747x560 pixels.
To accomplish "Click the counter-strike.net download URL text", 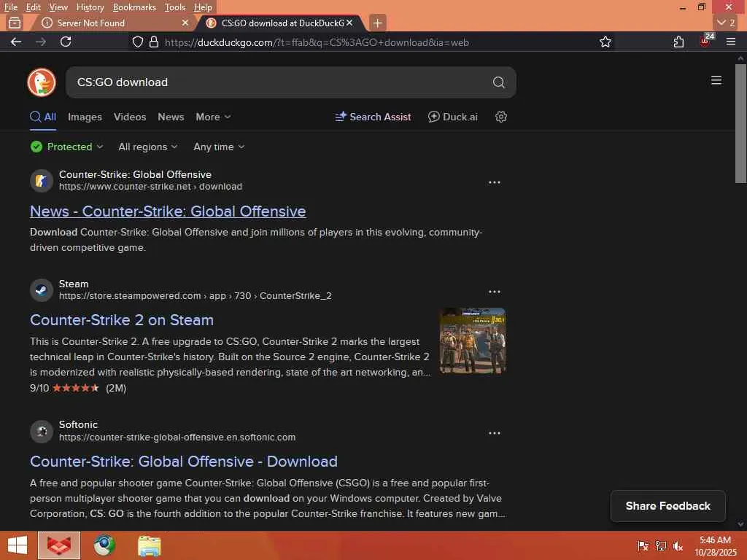I will click(150, 187).
